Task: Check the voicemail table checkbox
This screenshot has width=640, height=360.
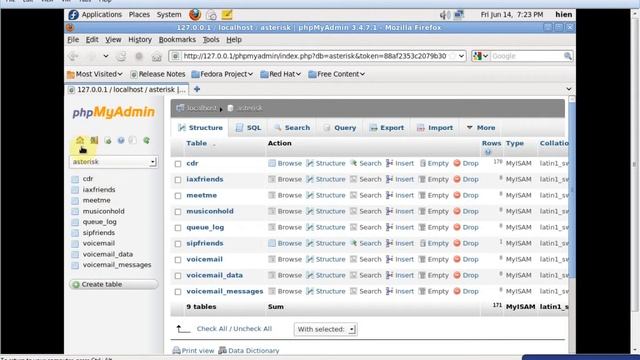Action: (178, 260)
